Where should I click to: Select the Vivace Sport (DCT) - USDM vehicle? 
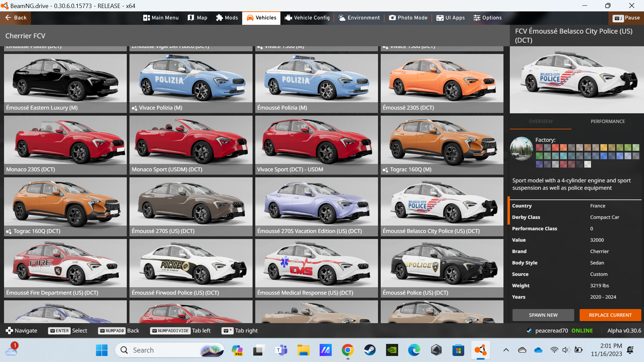[x=316, y=145]
